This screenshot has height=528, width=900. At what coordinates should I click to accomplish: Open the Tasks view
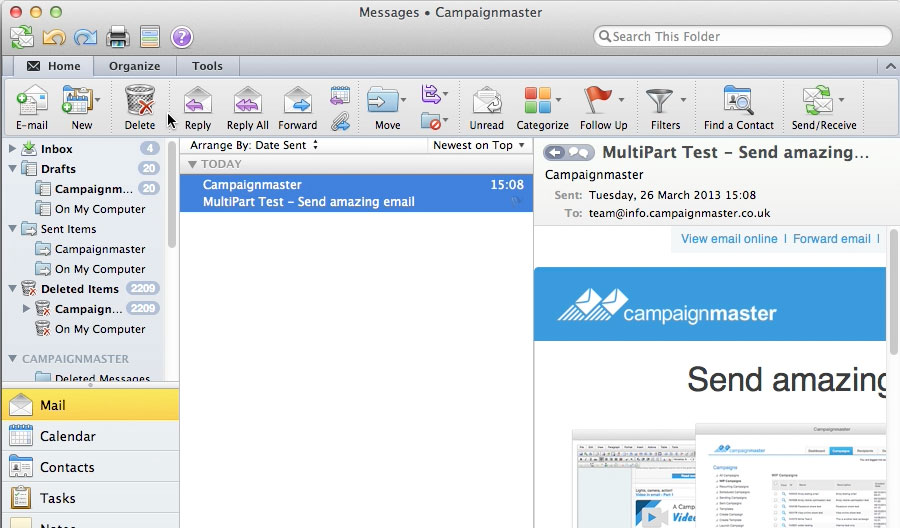pos(91,498)
